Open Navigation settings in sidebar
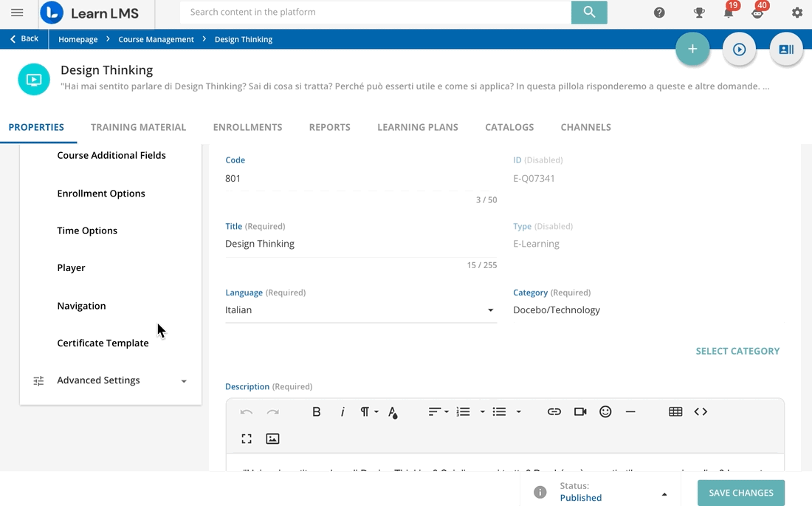This screenshot has height=506, width=812. point(81,306)
